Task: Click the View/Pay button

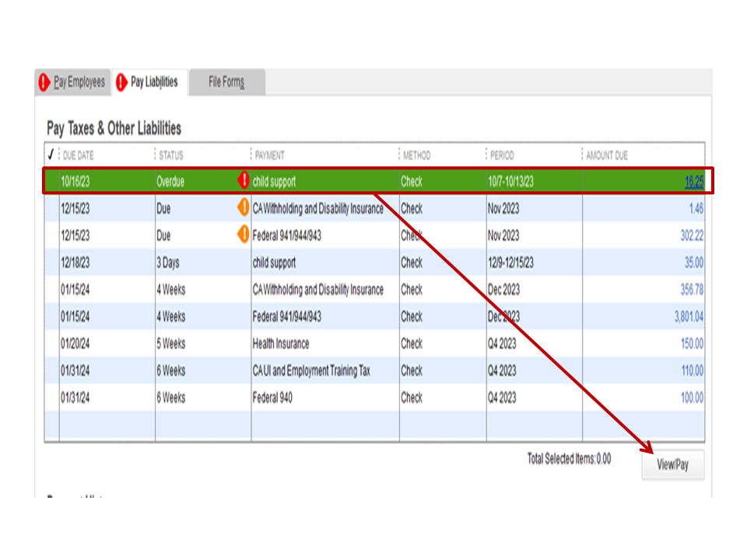Action: pyautogui.click(x=672, y=464)
